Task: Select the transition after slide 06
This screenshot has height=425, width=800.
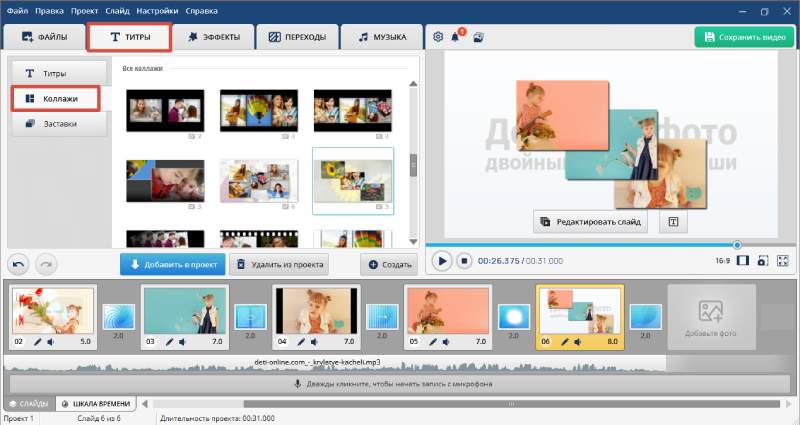Action: [x=645, y=317]
